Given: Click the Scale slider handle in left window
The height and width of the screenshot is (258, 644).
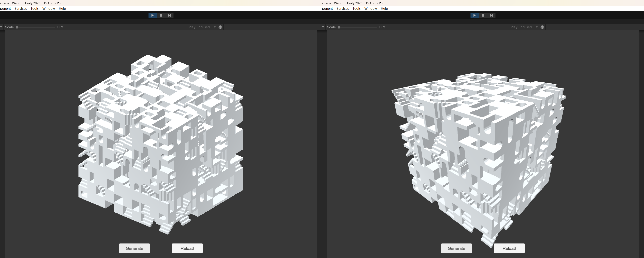Looking at the screenshot, I should click(x=17, y=27).
